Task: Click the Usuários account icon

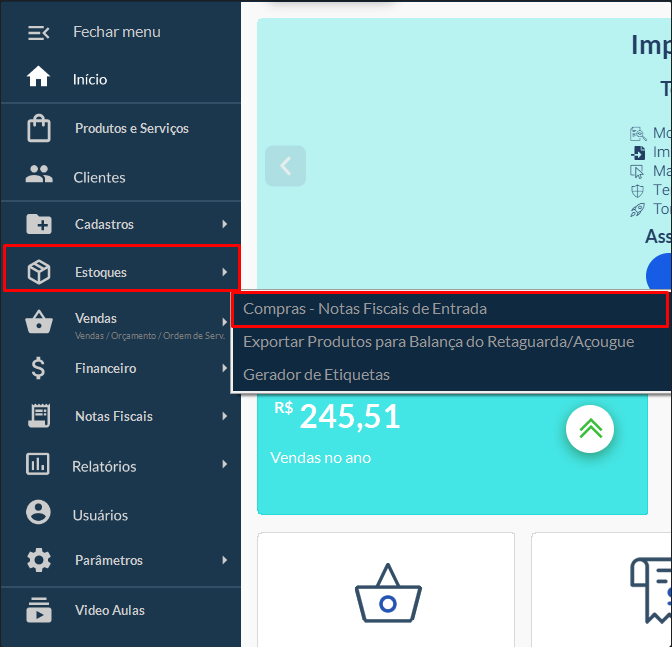Action: click(38, 514)
